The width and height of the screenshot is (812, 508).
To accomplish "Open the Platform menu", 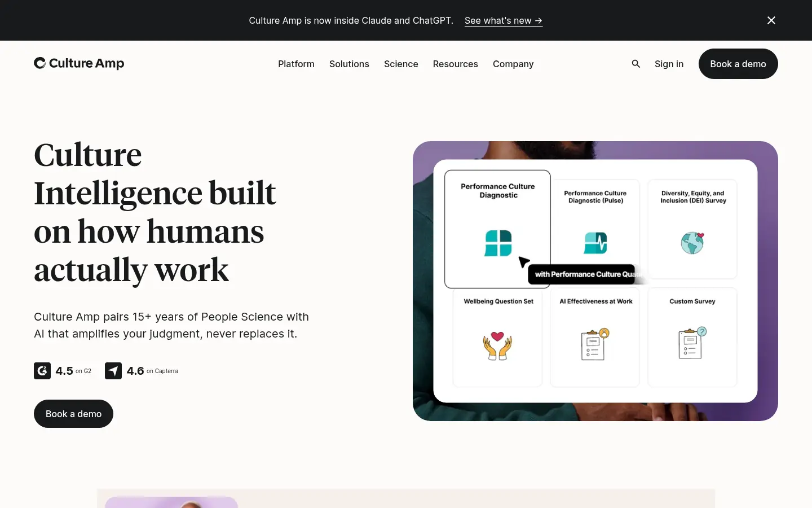I will (296, 64).
